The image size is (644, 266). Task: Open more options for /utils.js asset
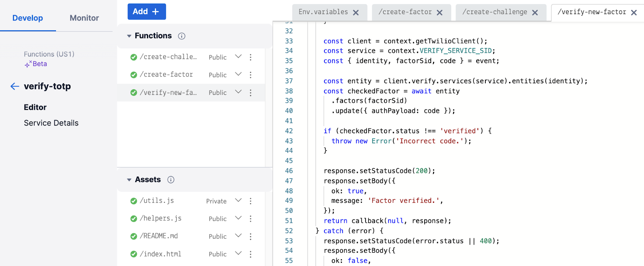pos(250,201)
